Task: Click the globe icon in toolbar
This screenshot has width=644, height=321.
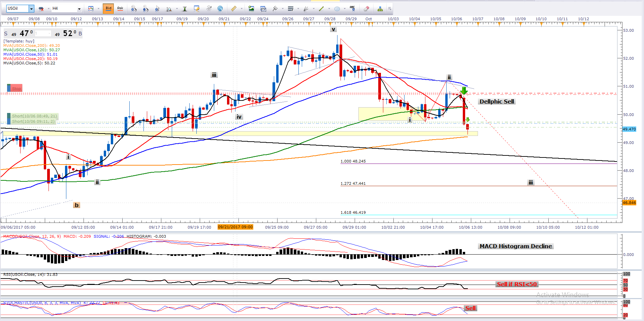Action: pos(220,9)
